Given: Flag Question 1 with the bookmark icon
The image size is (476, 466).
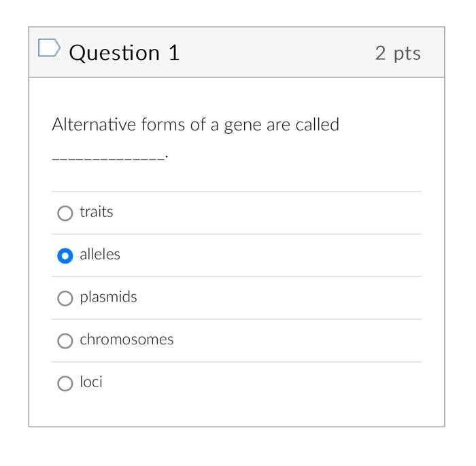Looking at the screenshot, I should 50,49.
